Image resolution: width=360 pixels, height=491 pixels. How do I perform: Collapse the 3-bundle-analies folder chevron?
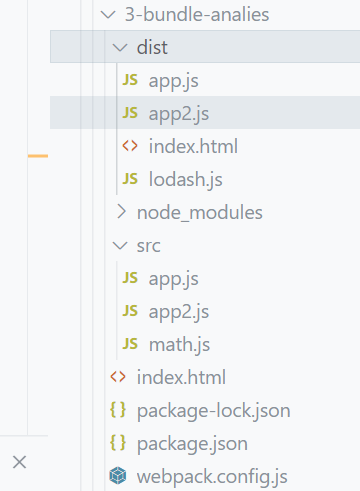[x=108, y=15]
